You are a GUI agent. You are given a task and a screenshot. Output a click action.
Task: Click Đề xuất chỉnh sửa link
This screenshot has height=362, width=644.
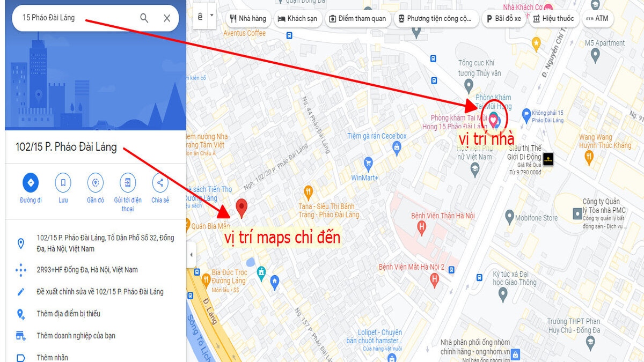point(100,292)
